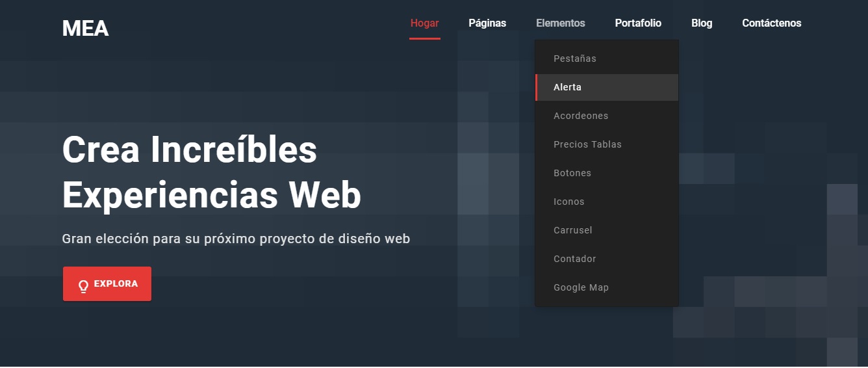Image resolution: width=868 pixels, height=368 pixels.
Task: Choose Contador in the dropdown
Action: pos(575,259)
